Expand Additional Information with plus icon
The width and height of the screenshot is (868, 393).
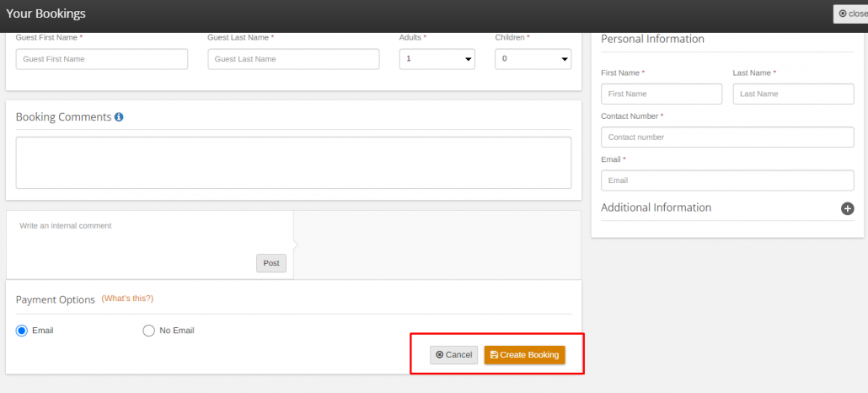[x=847, y=208]
